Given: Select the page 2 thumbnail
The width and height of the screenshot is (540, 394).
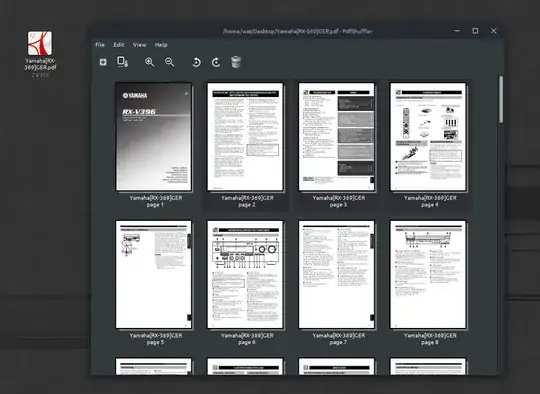Looking at the screenshot, I should pos(245,136).
